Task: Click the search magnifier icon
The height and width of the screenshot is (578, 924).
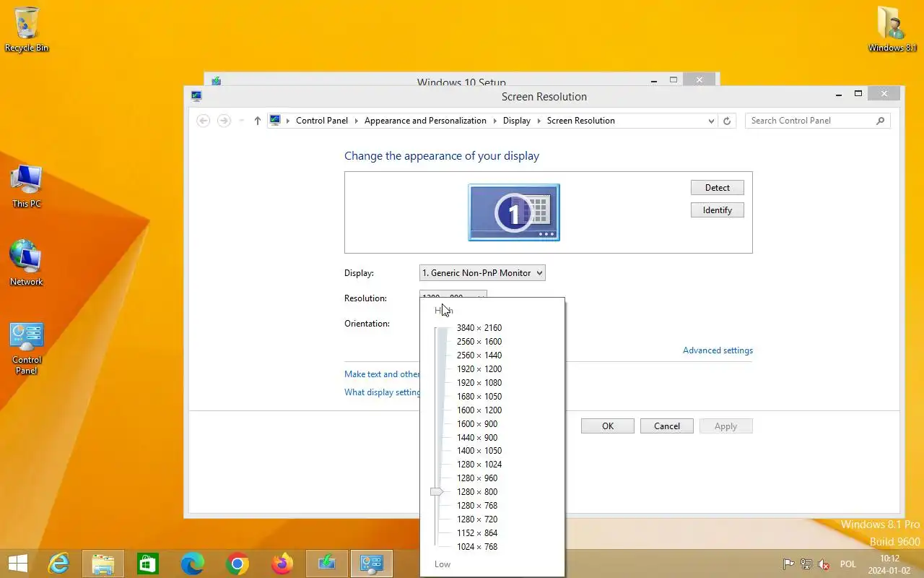Action: click(880, 121)
